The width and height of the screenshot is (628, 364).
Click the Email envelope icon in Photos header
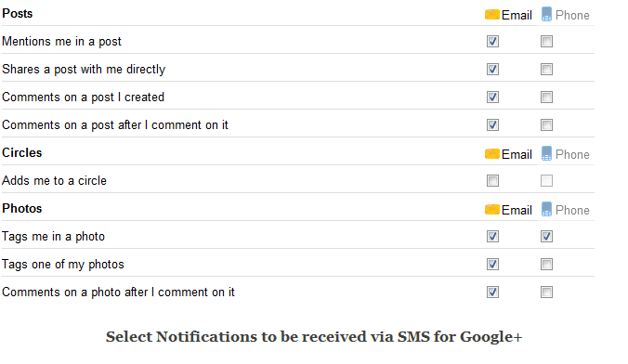[491, 210]
